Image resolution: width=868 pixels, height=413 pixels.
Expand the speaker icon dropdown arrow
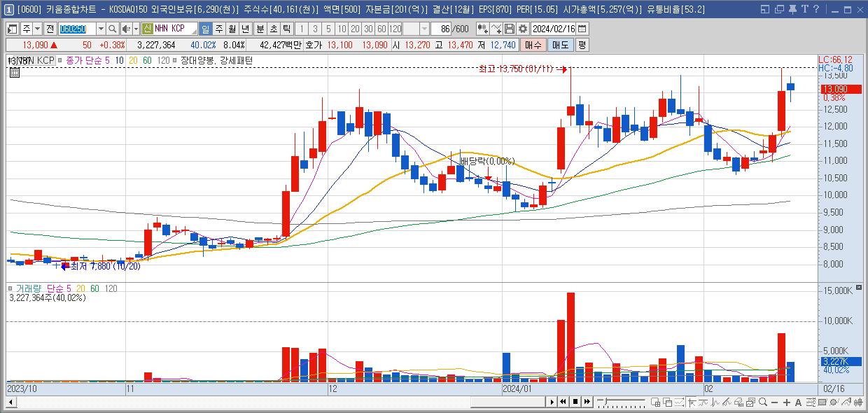click(x=136, y=29)
